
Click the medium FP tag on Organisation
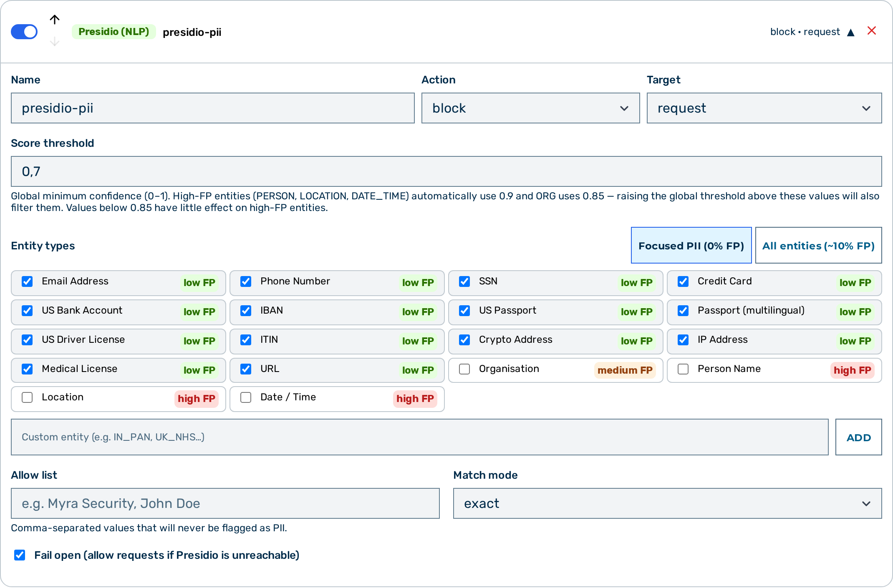(625, 370)
